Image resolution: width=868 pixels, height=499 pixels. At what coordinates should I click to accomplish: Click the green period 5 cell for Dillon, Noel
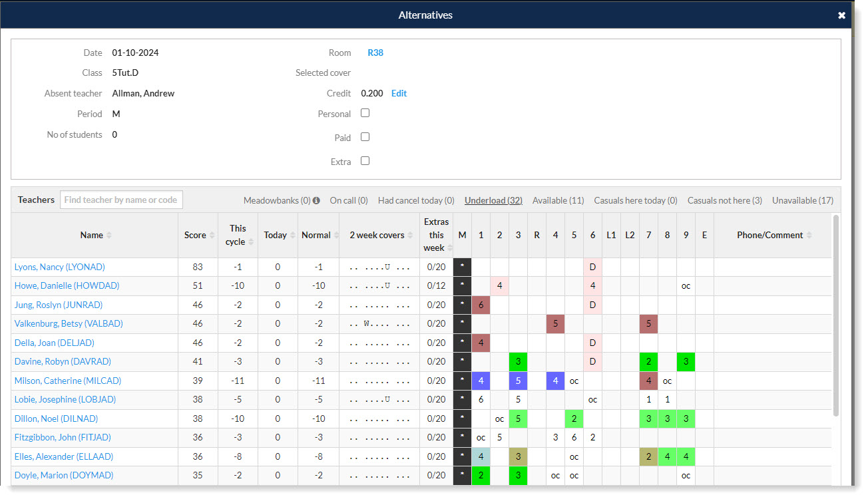point(574,418)
